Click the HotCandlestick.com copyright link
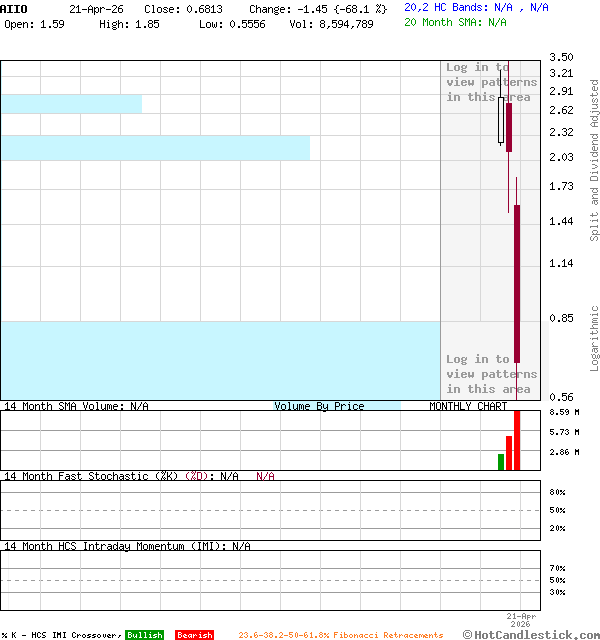This screenshot has width=600, height=640. [530, 634]
